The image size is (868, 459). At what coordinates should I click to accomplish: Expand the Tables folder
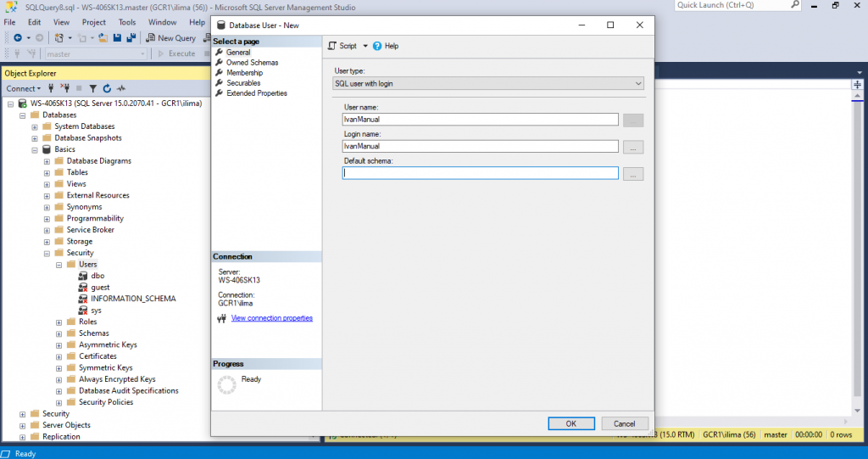tap(47, 173)
